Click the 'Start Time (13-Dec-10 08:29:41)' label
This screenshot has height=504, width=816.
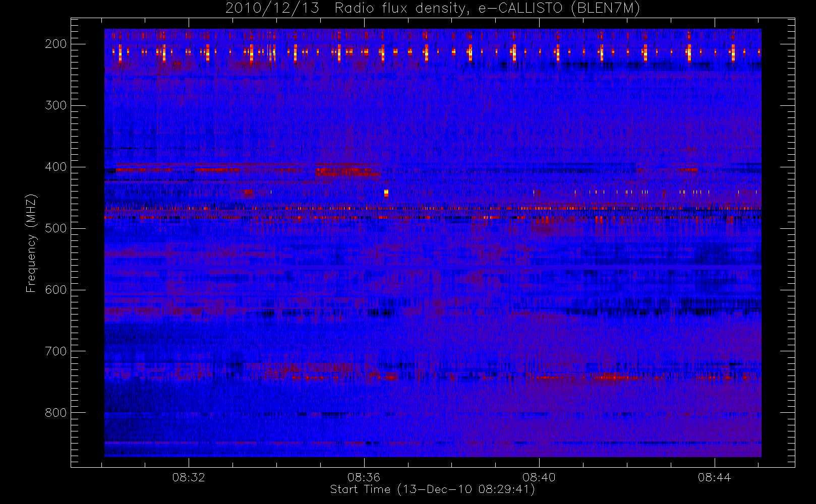pos(432,489)
